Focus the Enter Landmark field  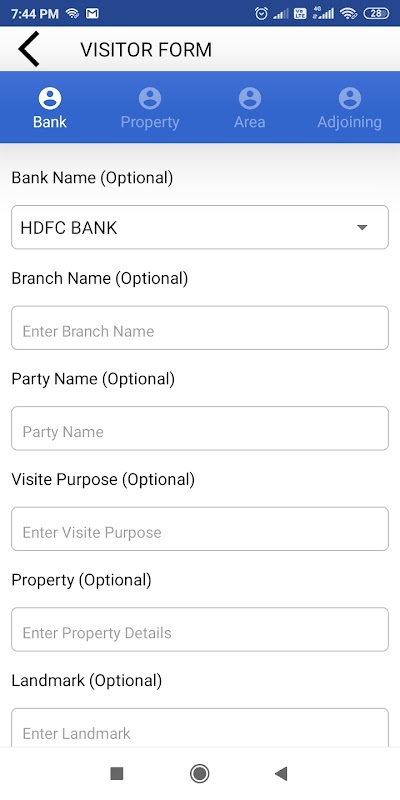point(200,728)
